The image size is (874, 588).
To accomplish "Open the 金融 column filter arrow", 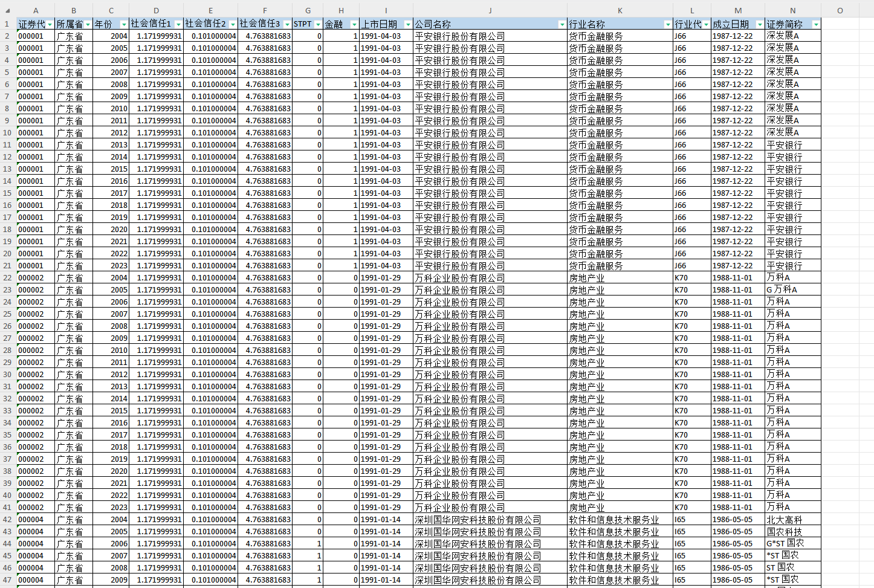I will (x=354, y=24).
